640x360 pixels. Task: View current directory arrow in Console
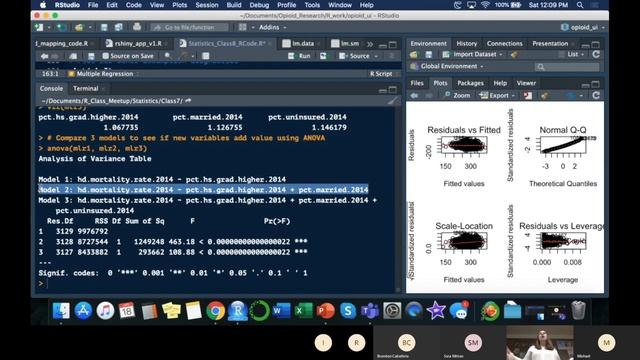(188, 100)
